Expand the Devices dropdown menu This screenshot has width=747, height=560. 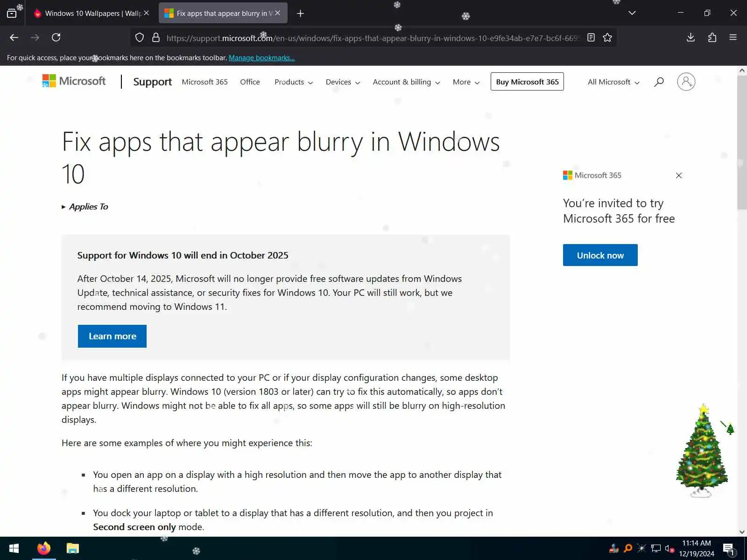tap(343, 82)
